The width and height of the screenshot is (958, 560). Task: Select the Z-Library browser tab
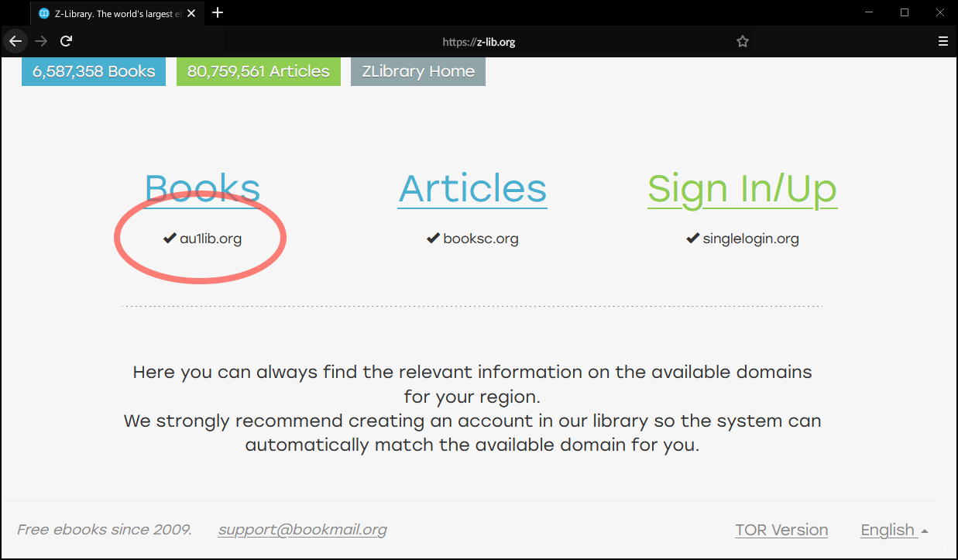click(x=117, y=13)
